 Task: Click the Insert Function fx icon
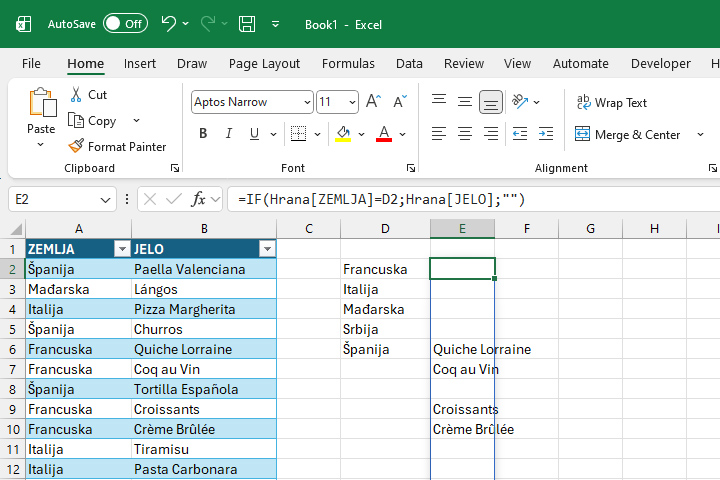(x=199, y=199)
